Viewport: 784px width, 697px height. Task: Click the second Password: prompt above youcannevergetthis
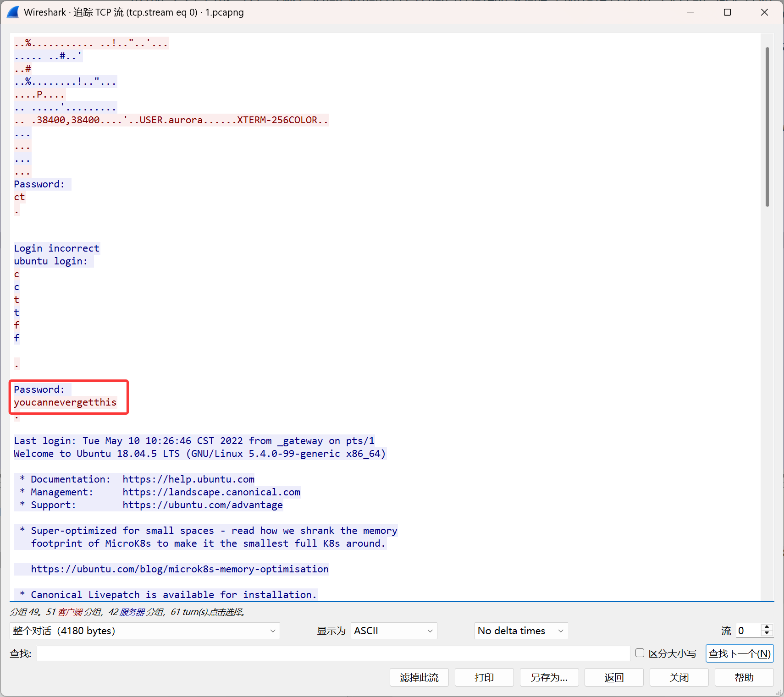coord(39,390)
